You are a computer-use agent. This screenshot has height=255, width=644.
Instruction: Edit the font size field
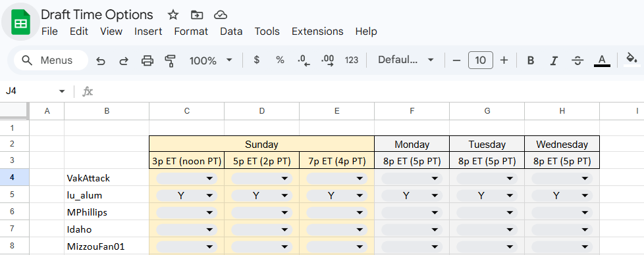point(480,60)
